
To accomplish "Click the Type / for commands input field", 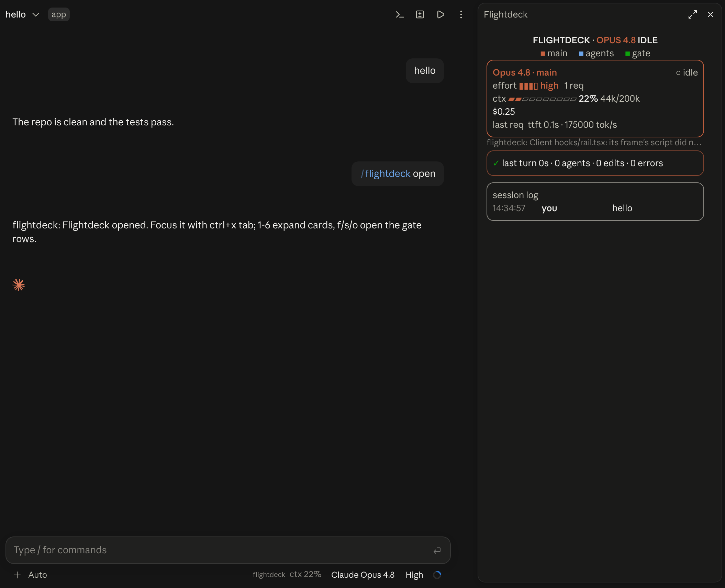I will coord(228,550).
